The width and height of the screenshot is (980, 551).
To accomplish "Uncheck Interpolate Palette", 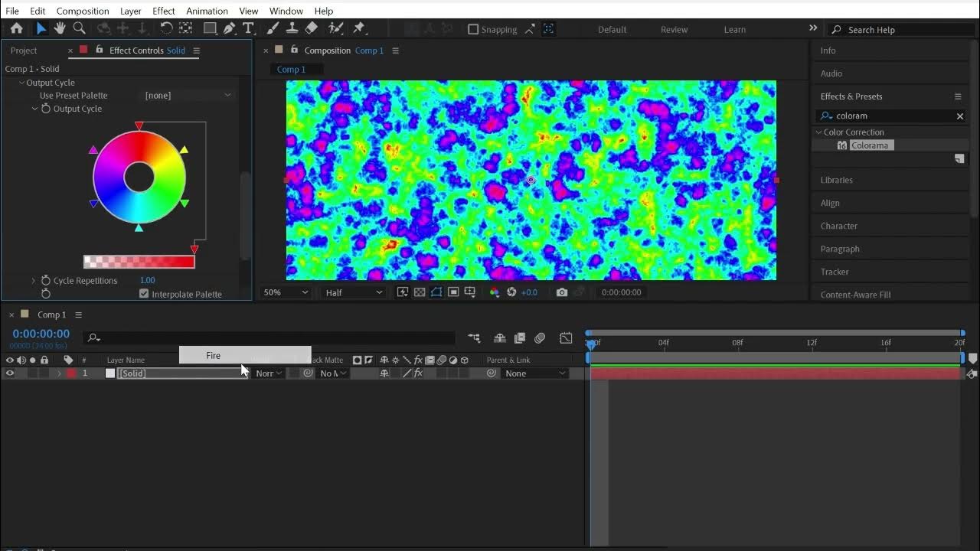I will 144,294.
